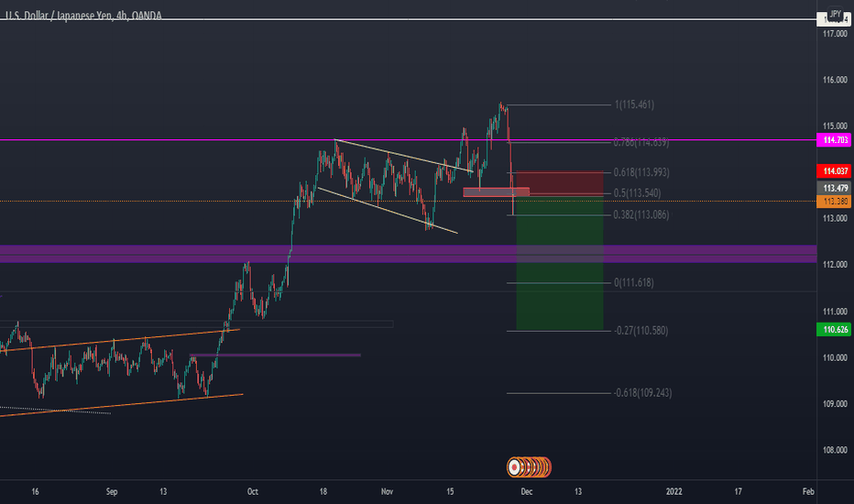Click the Oct label on time axis

point(252,491)
